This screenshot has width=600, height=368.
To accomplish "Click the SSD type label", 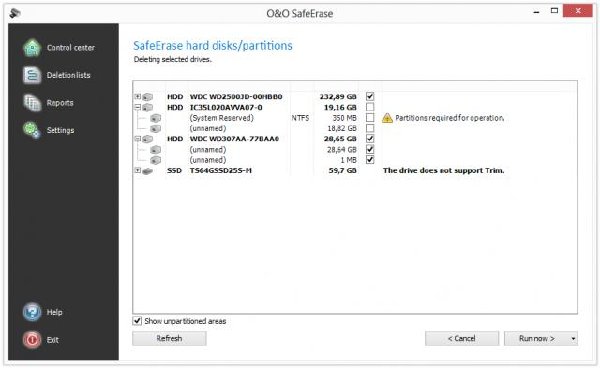I will click(x=174, y=171).
